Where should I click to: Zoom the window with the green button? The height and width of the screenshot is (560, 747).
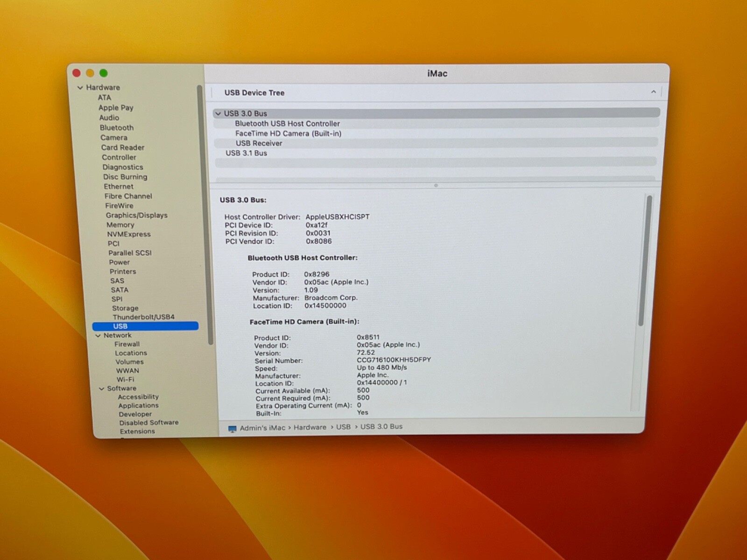(x=104, y=73)
